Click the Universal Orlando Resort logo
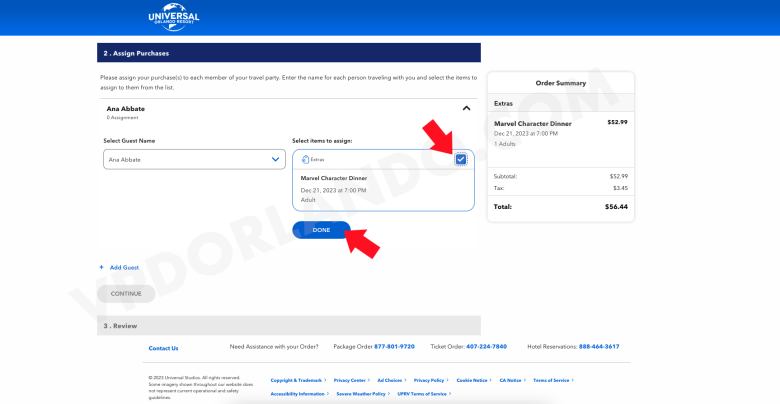780x404 pixels. point(174,17)
